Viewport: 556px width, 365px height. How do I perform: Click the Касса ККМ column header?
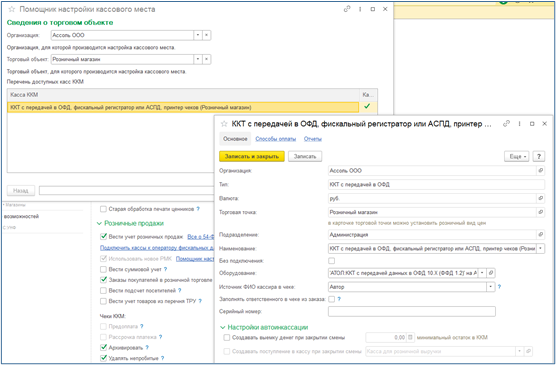(183, 95)
